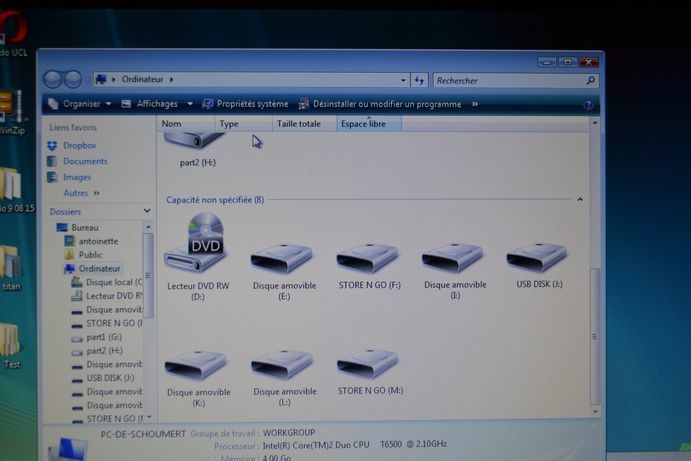The height and width of the screenshot is (461, 691).
Task: Open the WinZip desktop icon
Action: 11,112
